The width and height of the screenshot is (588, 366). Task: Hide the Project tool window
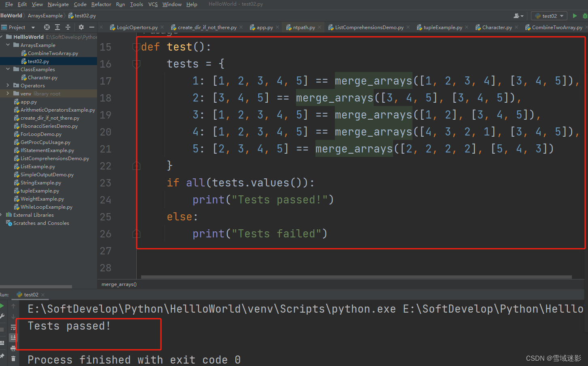92,27
